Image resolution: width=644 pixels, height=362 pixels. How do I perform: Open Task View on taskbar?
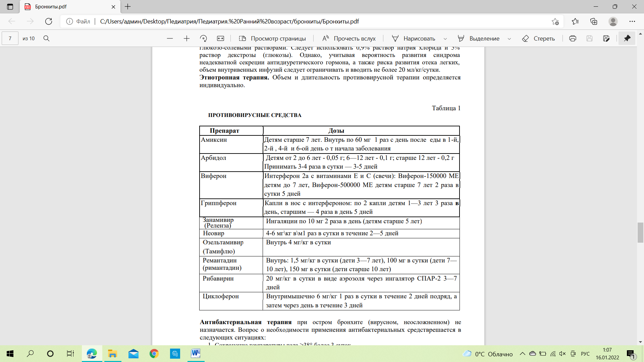point(70,354)
